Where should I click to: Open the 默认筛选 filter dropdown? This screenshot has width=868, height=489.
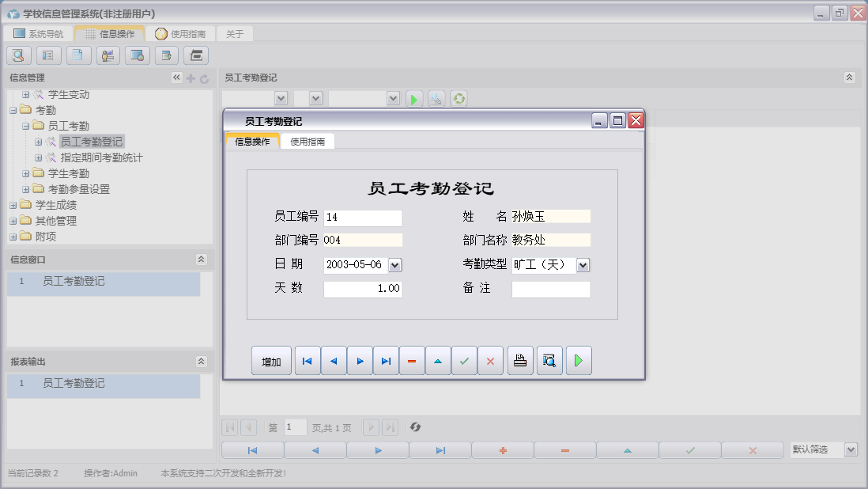tap(851, 449)
